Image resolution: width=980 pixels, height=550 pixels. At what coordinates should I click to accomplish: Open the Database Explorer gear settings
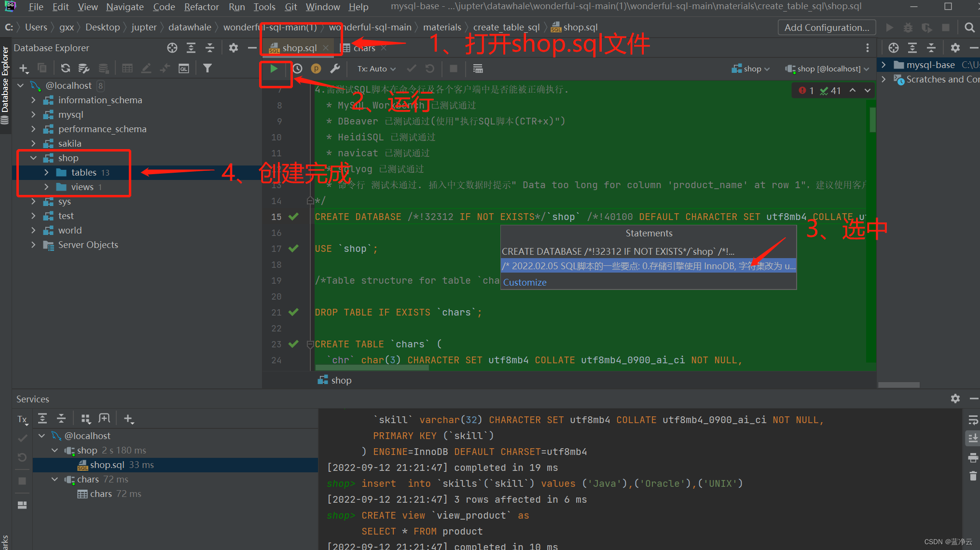[234, 48]
